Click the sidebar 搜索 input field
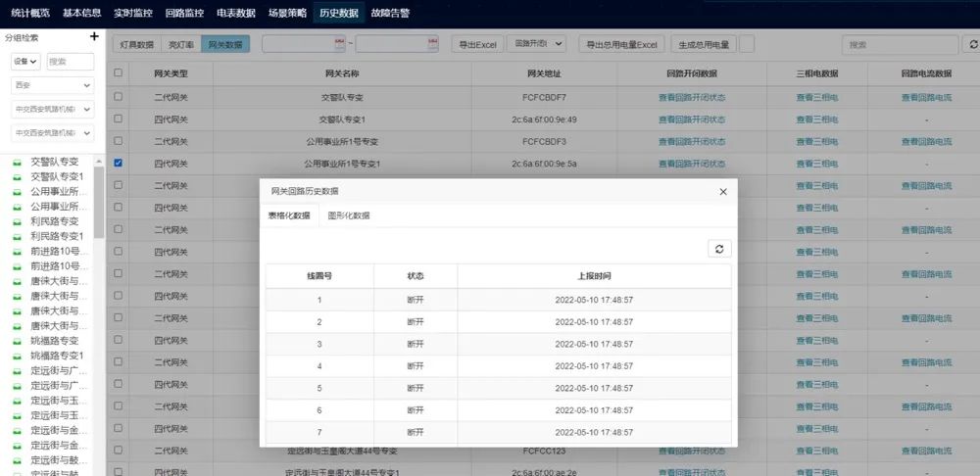Image resolution: width=980 pixels, height=476 pixels. pyautogui.click(x=71, y=62)
